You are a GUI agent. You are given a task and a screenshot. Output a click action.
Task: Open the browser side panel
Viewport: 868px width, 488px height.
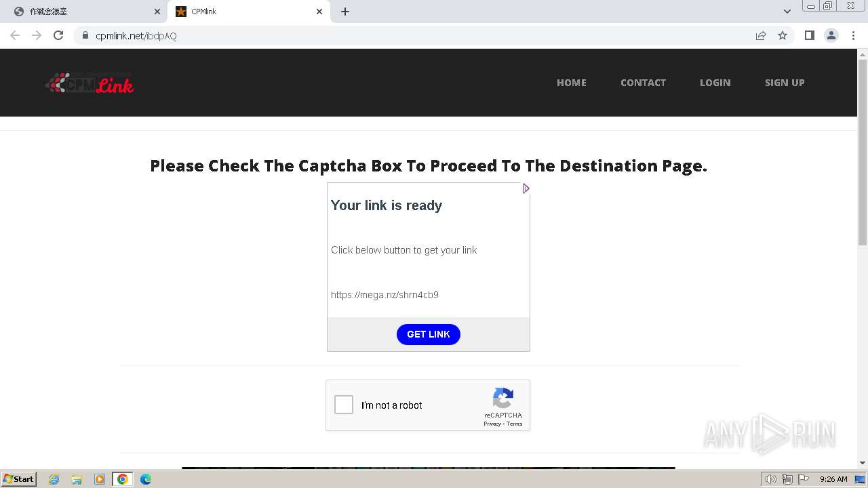pyautogui.click(x=809, y=35)
